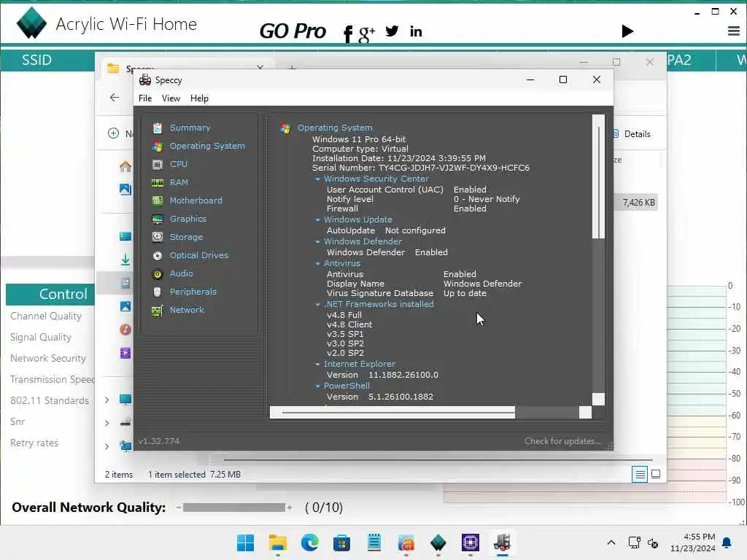This screenshot has height=560, width=747.
Task: Click the purple CPU app taskbar icon
Action: (471, 542)
